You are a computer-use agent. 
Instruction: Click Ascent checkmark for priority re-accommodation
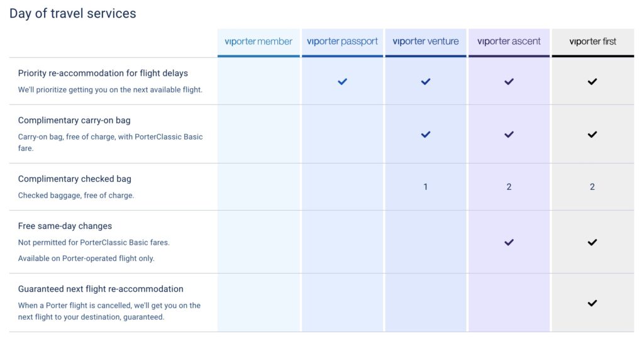click(509, 82)
